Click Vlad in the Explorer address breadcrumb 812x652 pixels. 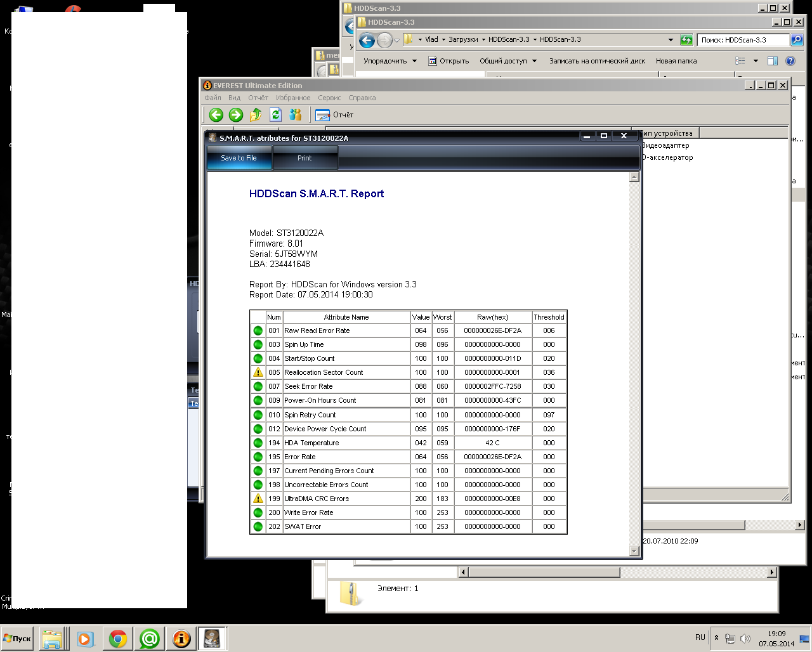(431, 39)
